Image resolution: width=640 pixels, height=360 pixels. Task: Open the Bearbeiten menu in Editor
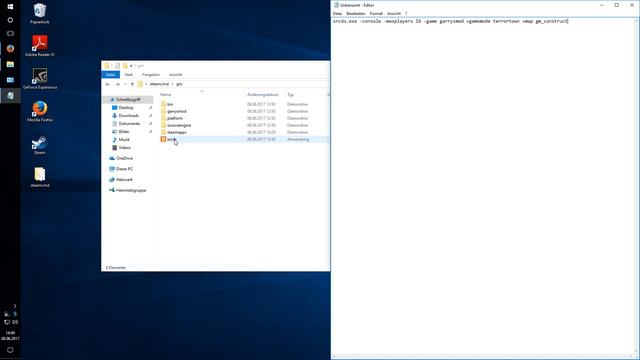[356, 13]
